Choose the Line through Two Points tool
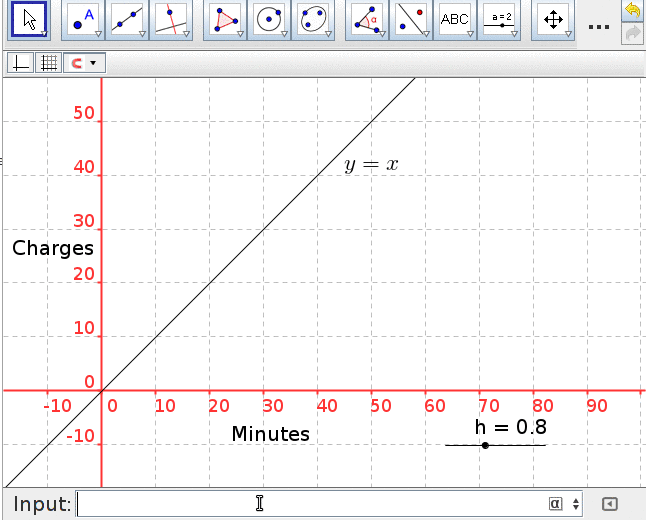The image size is (646, 520). (127, 20)
